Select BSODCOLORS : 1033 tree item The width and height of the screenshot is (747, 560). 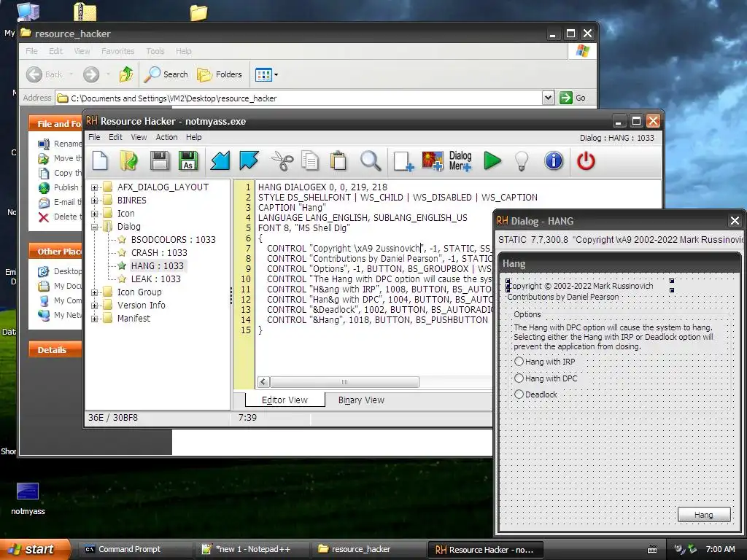173,239
